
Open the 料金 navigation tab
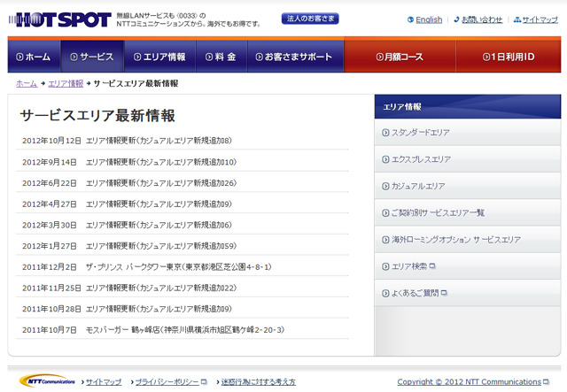221,57
